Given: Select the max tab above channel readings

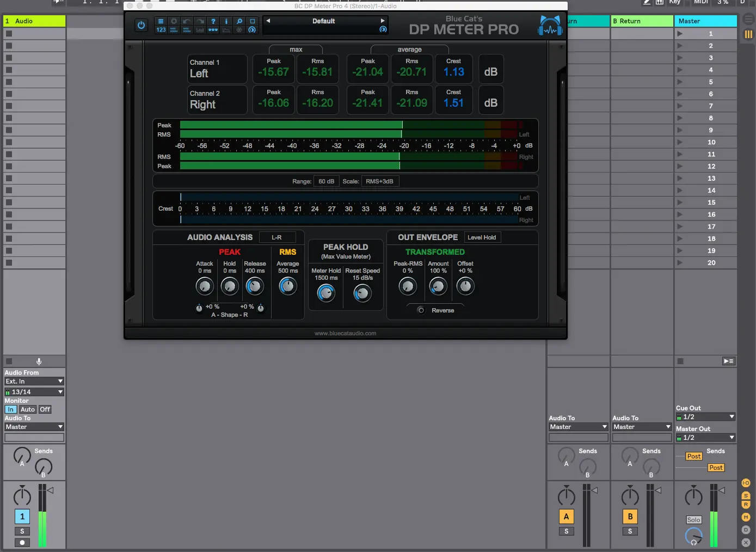Looking at the screenshot, I should pos(296,50).
